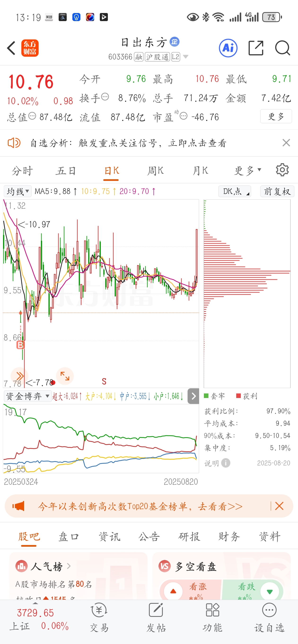Viewport: 298px width, 644px height.
Task: Open the 资金博弈 indicator dropdown
Action: [27, 396]
